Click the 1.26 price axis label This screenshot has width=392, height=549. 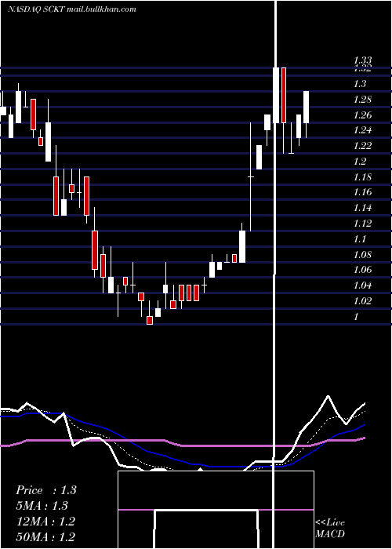[x=362, y=115]
